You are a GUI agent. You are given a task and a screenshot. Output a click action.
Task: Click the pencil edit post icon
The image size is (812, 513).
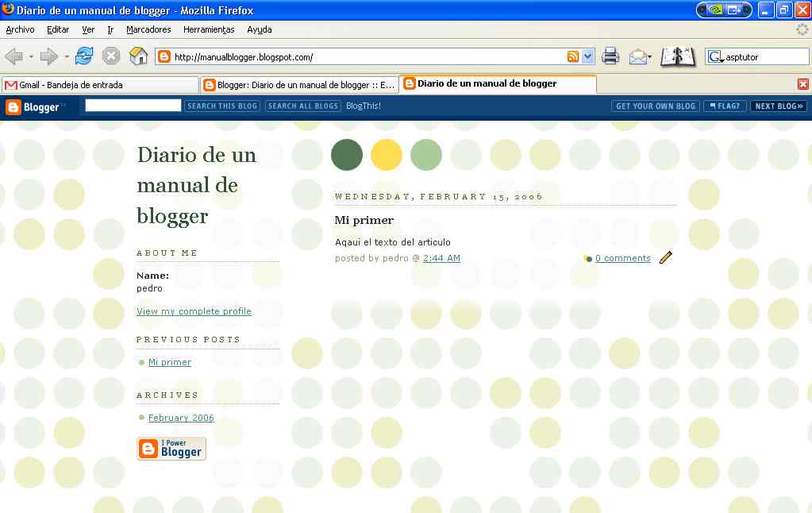click(x=665, y=257)
